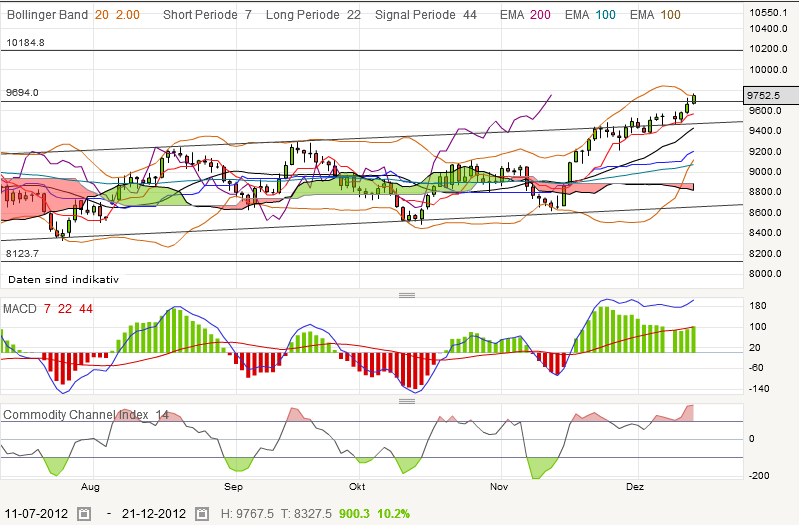This screenshot has width=799, height=525.
Task: Click the end date 21-12-2012
Action: (154, 513)
